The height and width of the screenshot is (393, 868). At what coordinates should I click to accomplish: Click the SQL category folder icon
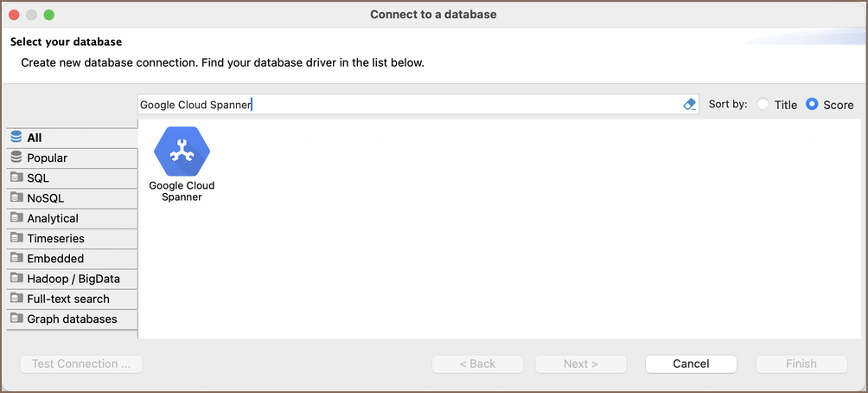(x=16, y=177)
